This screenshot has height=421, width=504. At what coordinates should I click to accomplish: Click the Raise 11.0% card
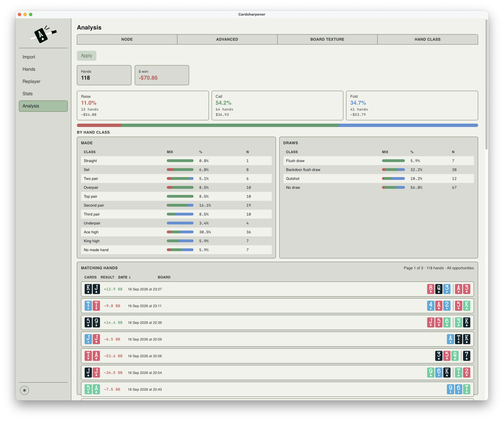pyautogui.click(x=143, y=106)
